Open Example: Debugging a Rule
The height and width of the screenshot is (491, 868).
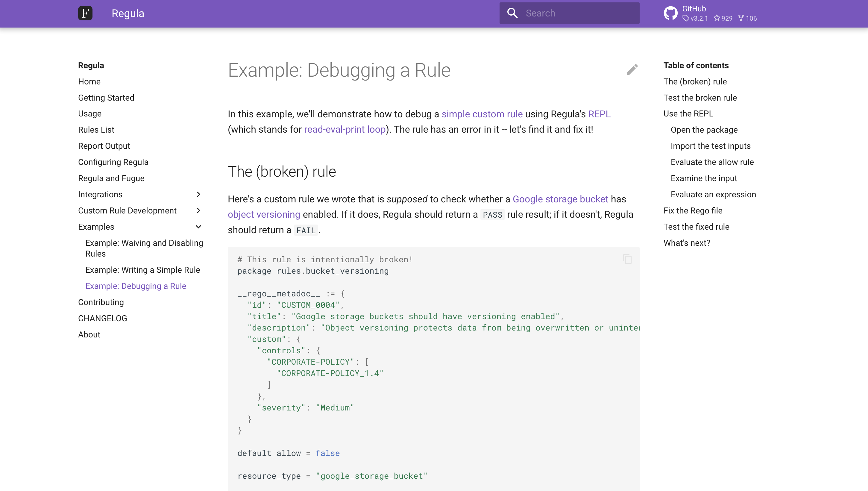point(136,286)
